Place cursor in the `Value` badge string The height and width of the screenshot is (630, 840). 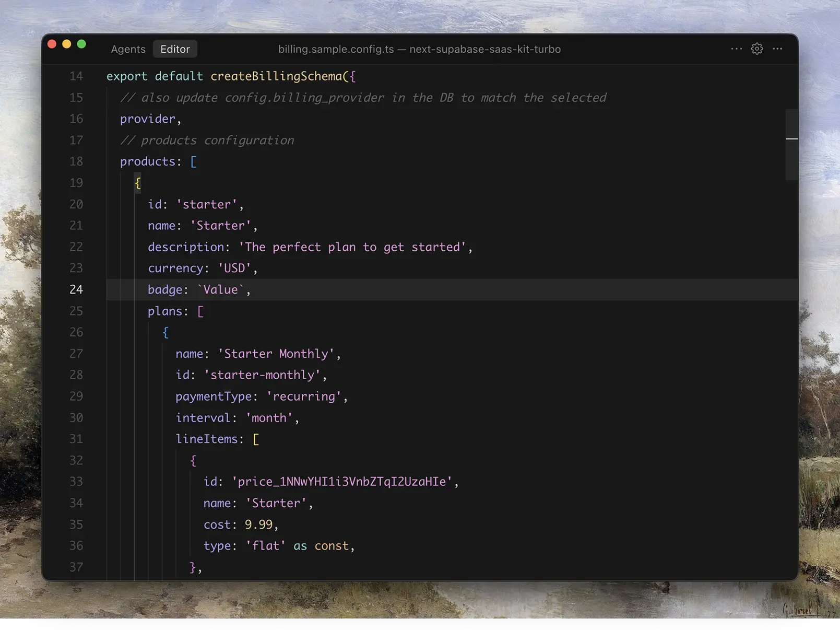pyautogui.click(x=220, y=290)
